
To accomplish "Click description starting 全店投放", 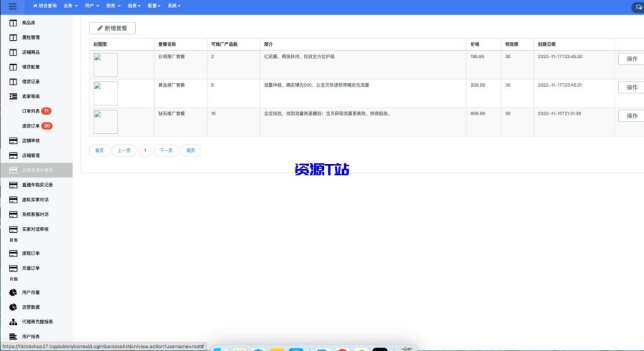I will pyautogui.click(x=327, y=113).
